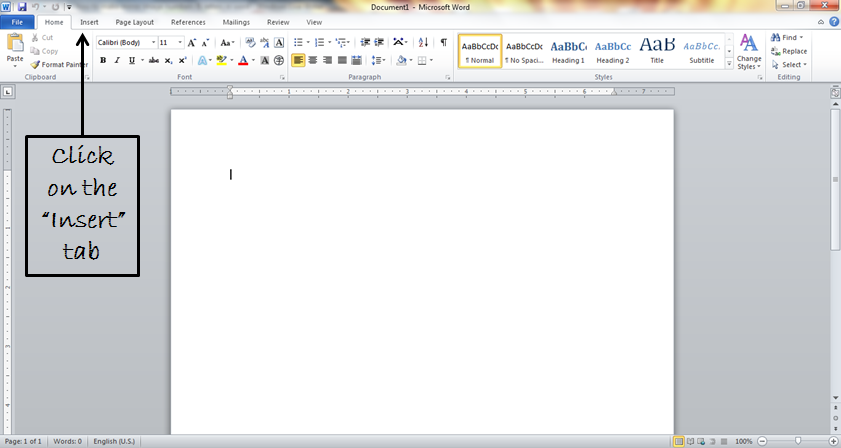Activate the Format Painter

coord(59,64)
